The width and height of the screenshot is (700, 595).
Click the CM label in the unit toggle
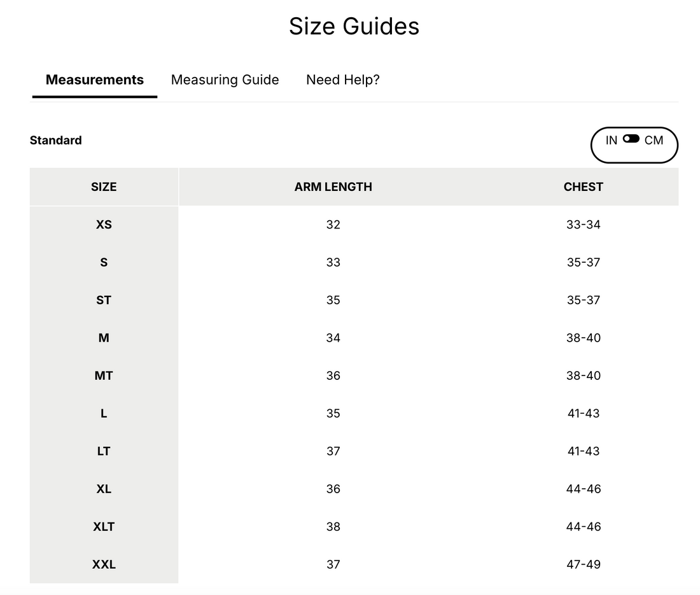[x=654, y=140]
